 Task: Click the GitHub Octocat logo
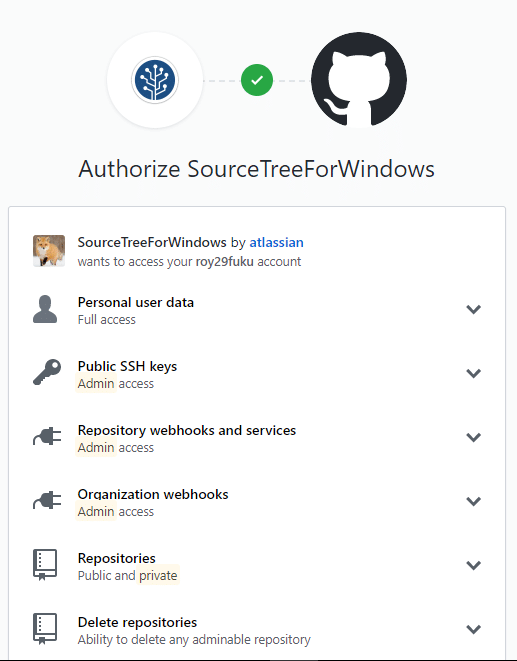[359, 80]
